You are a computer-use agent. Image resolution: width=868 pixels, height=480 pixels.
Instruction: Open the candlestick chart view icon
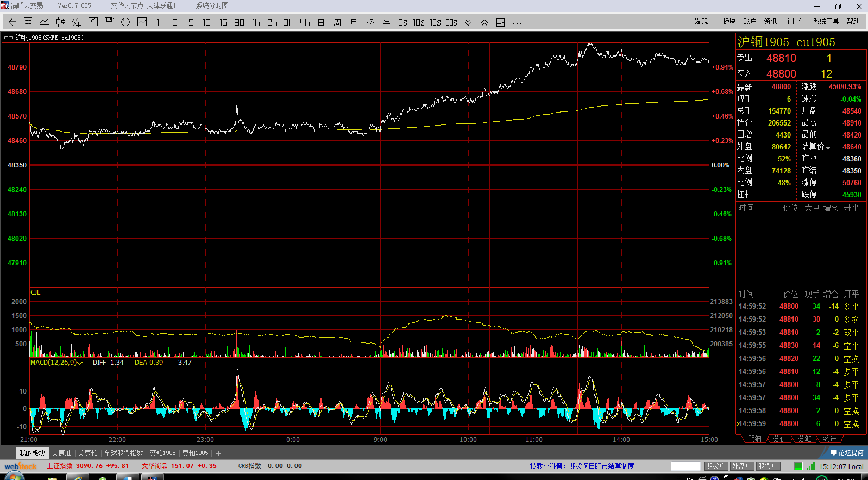click(60, 22)
